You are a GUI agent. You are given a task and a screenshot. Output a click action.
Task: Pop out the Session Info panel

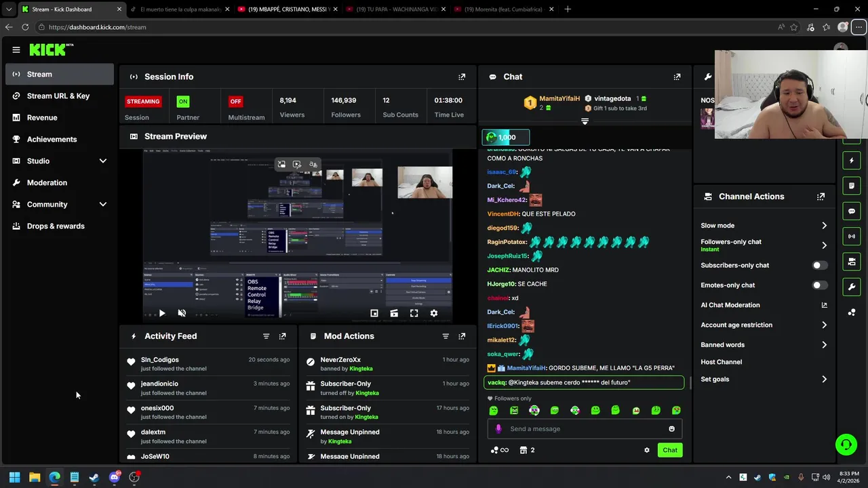click(x=462, y=77)
